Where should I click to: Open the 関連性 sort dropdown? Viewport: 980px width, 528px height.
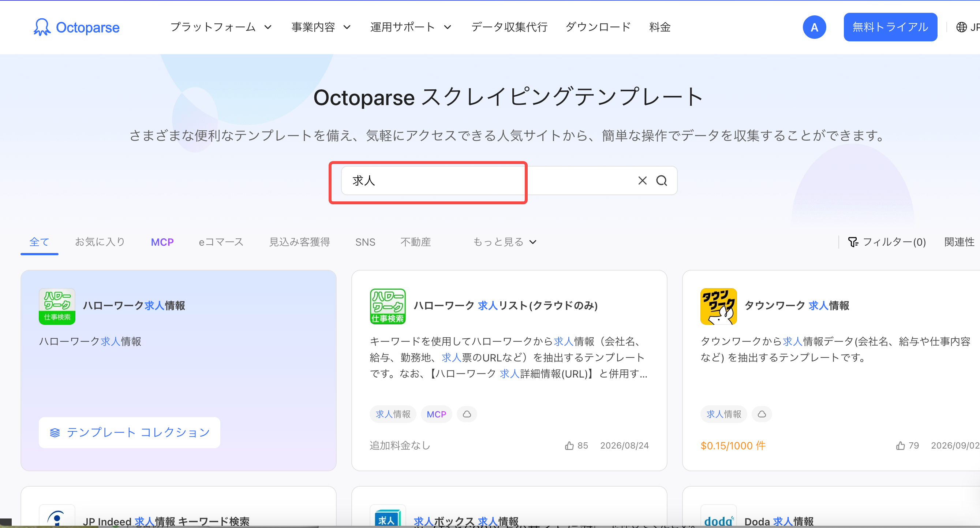click(959, 242)
